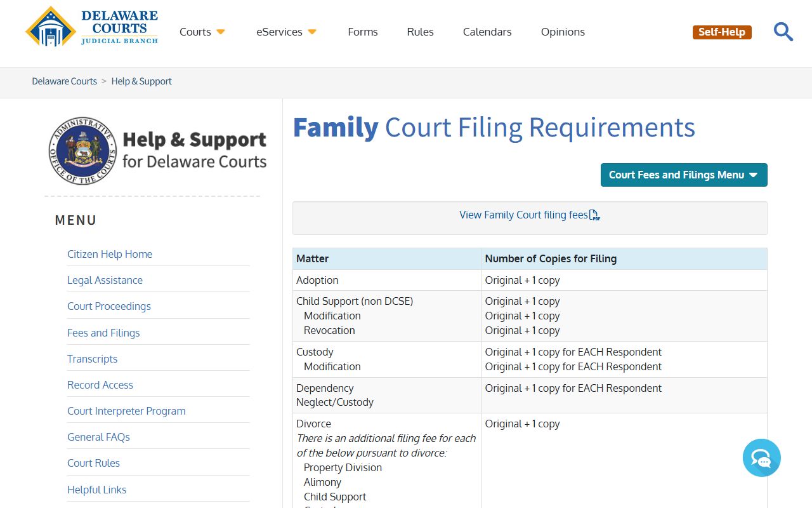
Task: Select the Custody matter text
Action: coord(315,352)
